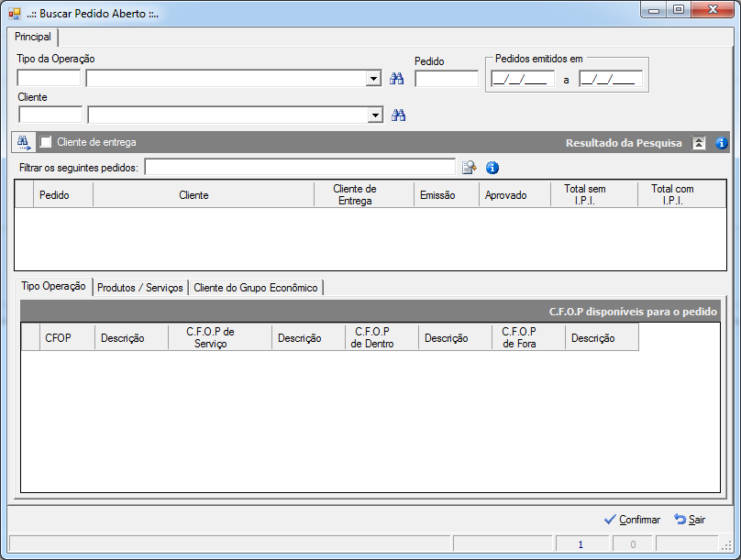Viewport: 741px width, 560px height.
Task: Run search with binoculars arrow icon
Action: pyautogui.click(x=23, y=142)
